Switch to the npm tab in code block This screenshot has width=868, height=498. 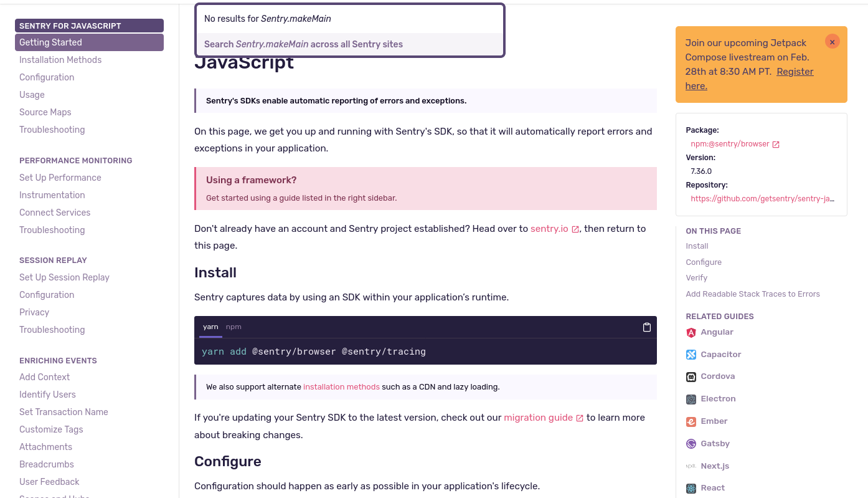pos(234,327)
